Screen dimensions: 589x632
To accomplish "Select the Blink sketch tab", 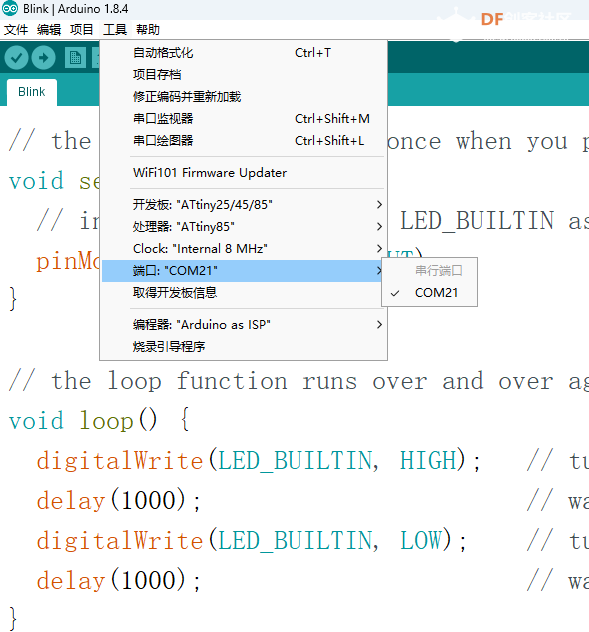I will tap(32, 92).
